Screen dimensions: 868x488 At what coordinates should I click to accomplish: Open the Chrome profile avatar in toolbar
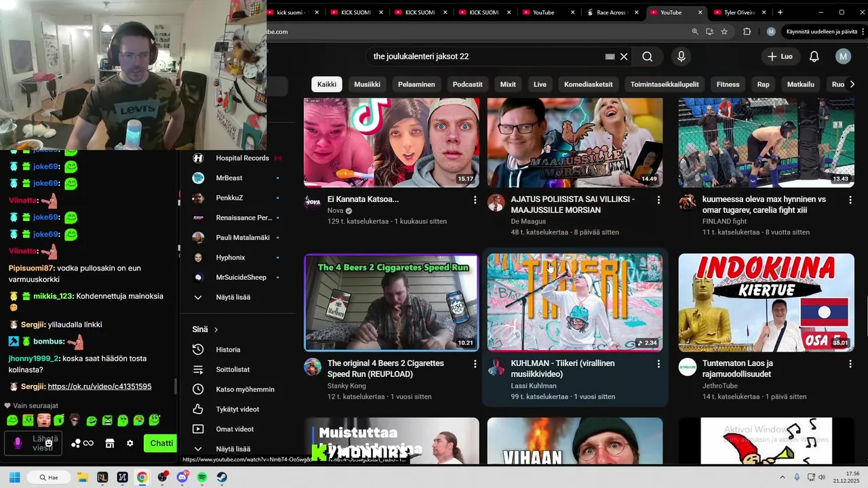(x=771, y=32)
